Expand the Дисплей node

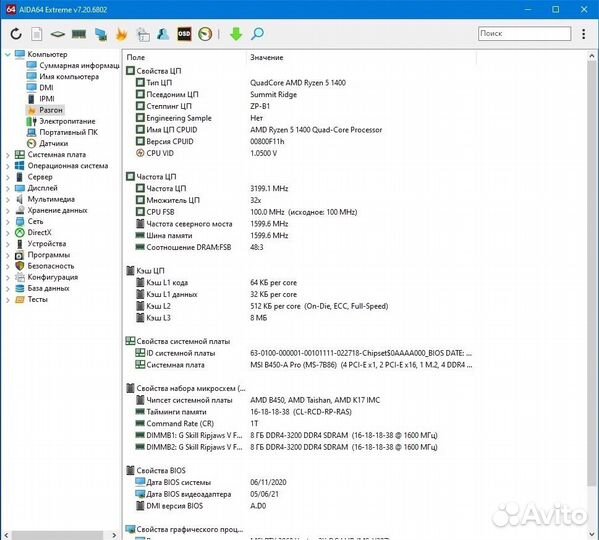point(8,188)
